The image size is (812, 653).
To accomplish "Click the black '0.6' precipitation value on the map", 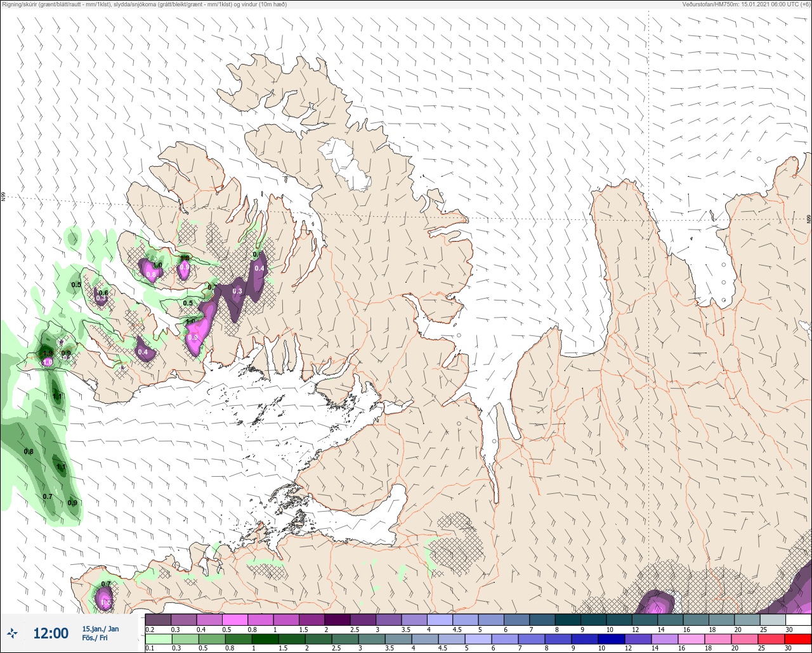I will pos(103,293).
